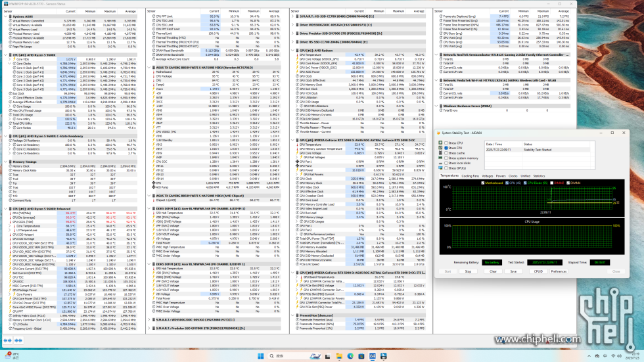This screenshot has width=644, height=362.
Task: Expand the Core VIDs row
Action: [x=10, y=59]
